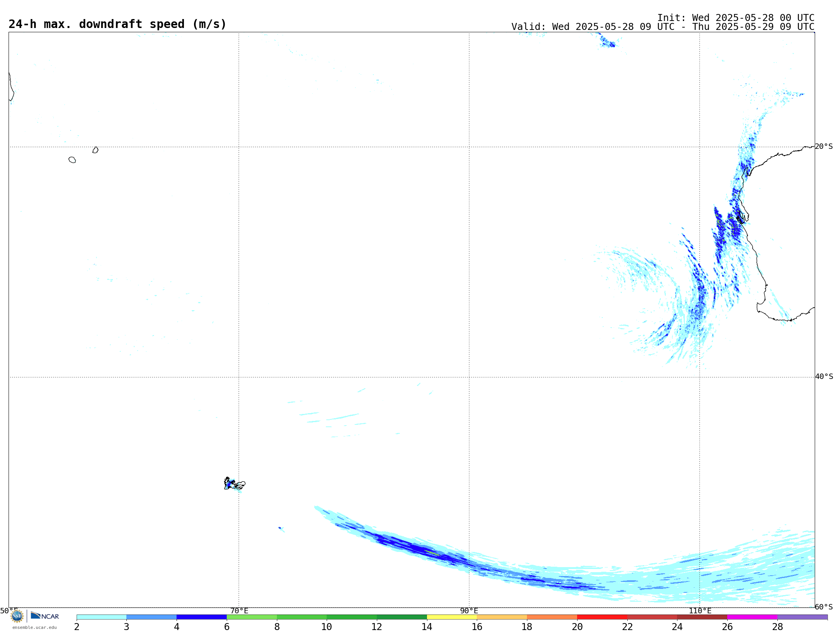The height and width of the screenshot is (632, 840).
Task: Click the 60°S latitude label
Action: tap(824, 607)
